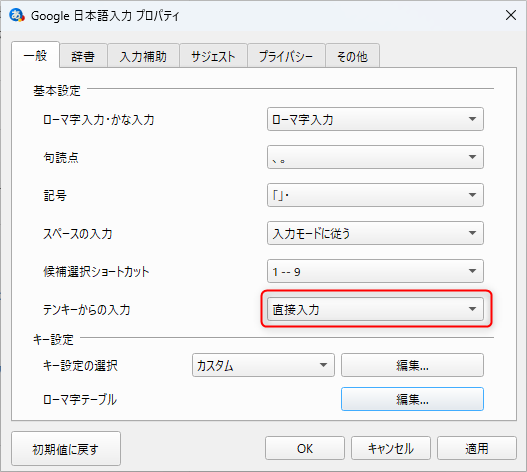Open the ローマ字入力・かな入力 dropdown

[375, 119]
